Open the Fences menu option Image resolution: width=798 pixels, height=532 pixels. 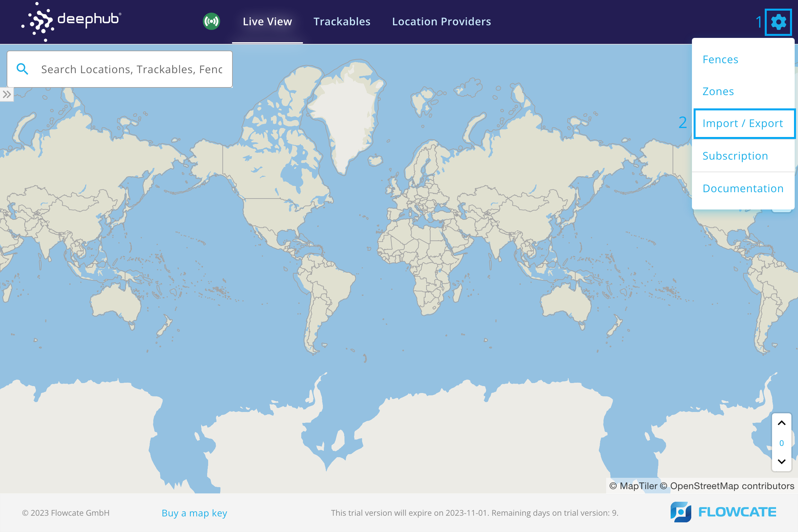(721, 59)
